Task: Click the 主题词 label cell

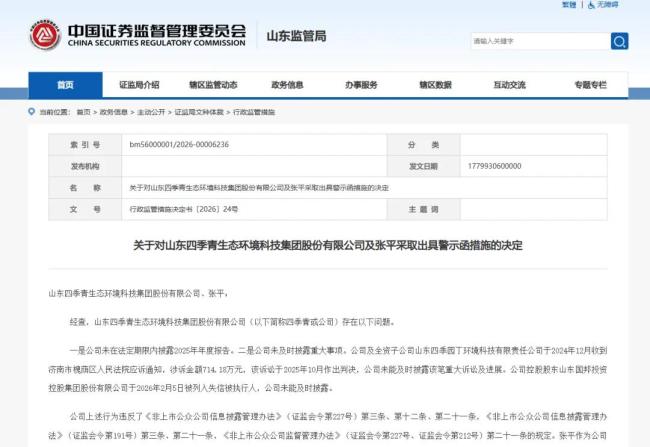Action: [x=423, y=209]
